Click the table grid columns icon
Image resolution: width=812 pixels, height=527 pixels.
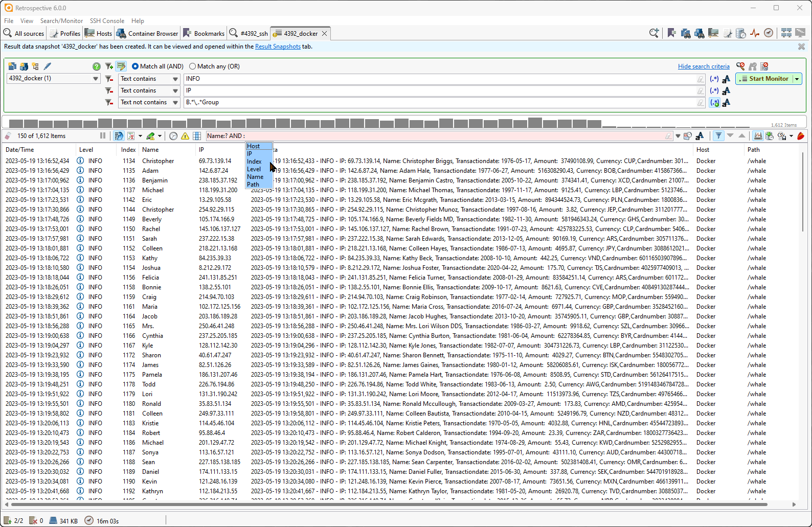(197, 136)
